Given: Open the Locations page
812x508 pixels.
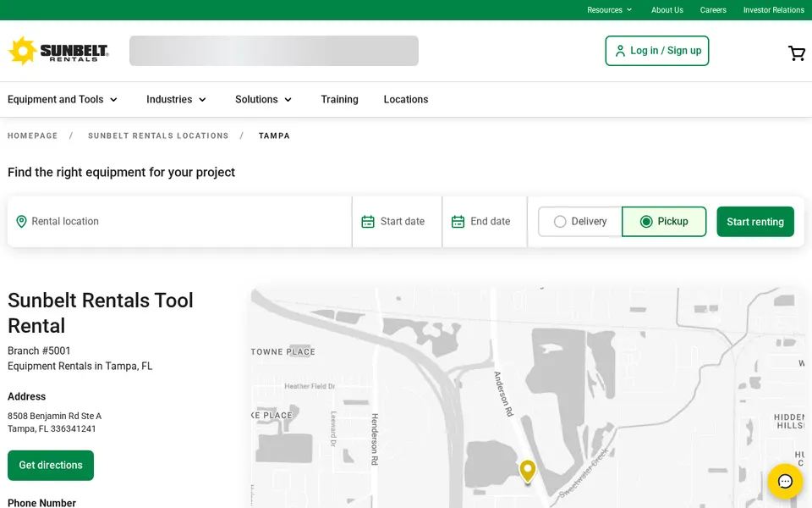Looking at the screenshot, I should pos(406,100).
